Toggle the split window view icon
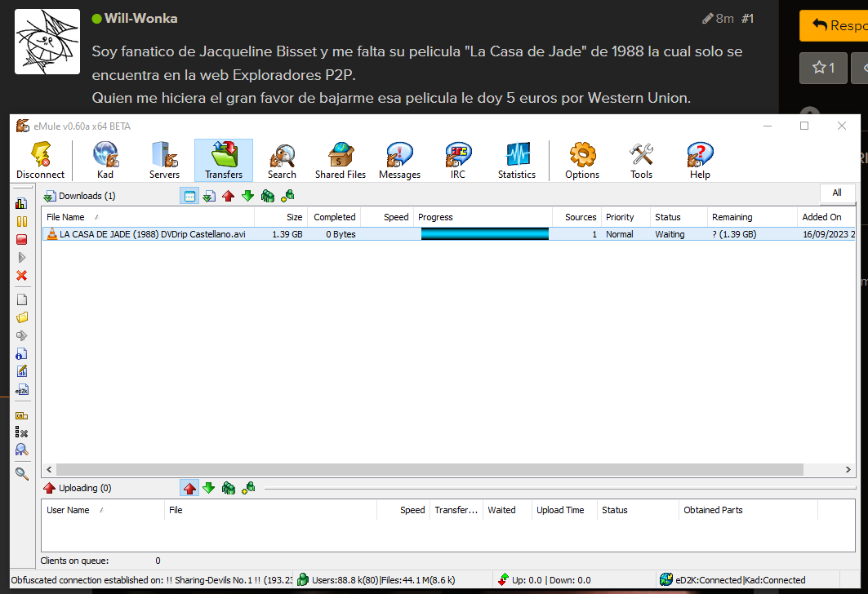This screenshot has height=594, width=868. [x=189, y=196]
